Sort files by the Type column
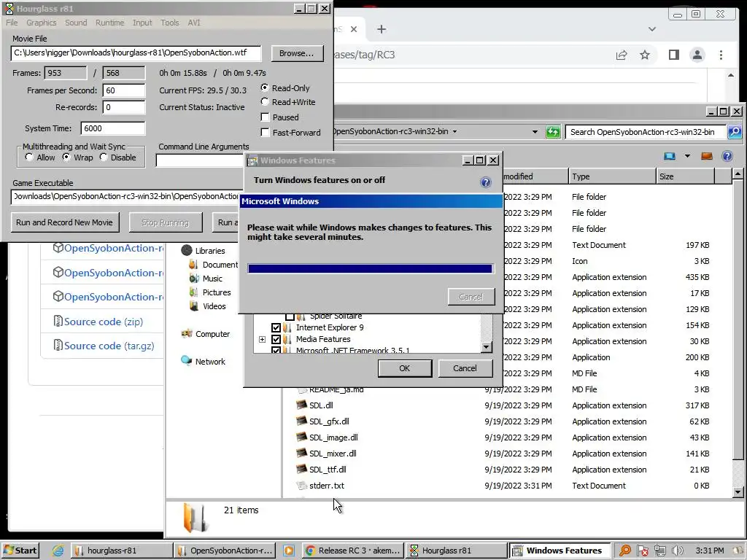The image size is (747, 560). pyautogui.click(x=612, y=176)
